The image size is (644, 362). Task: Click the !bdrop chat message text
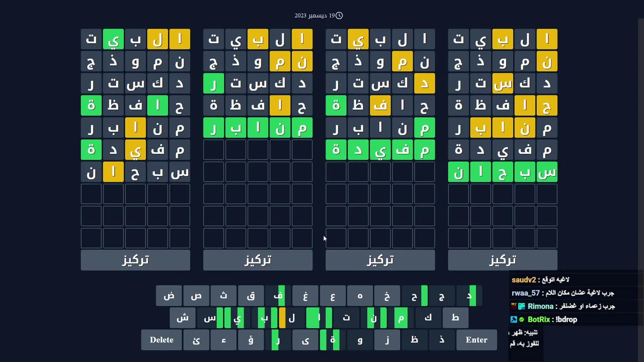[x=566, y=319]
